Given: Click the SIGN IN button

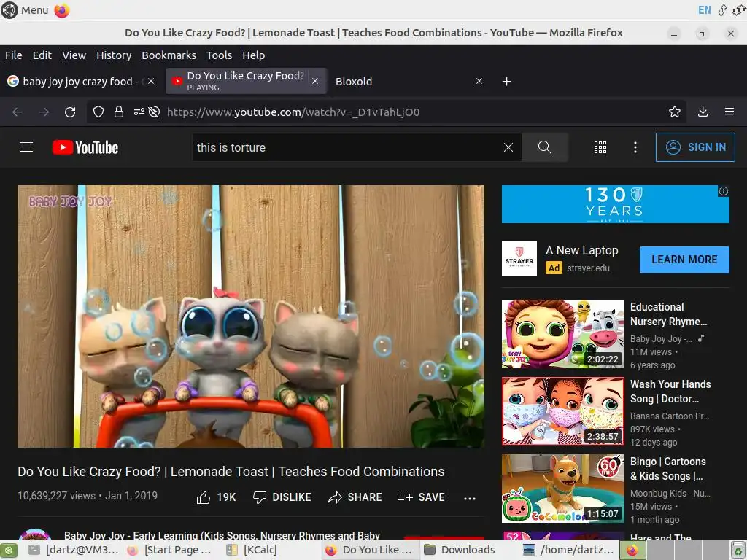Looking at the screenshot, I should pyautogui.click(x=695, y=147).
